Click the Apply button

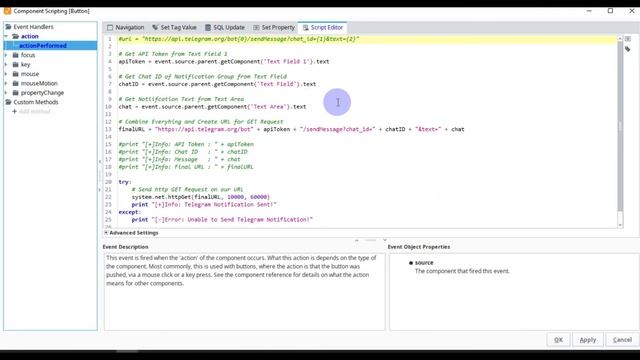pyautogui.click(x=588, y=340)
